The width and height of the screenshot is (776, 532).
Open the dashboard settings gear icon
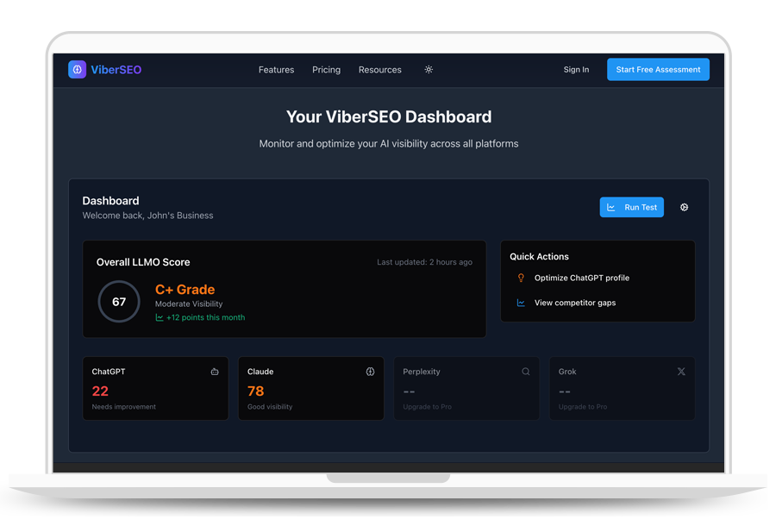click(x=684, y=207)
